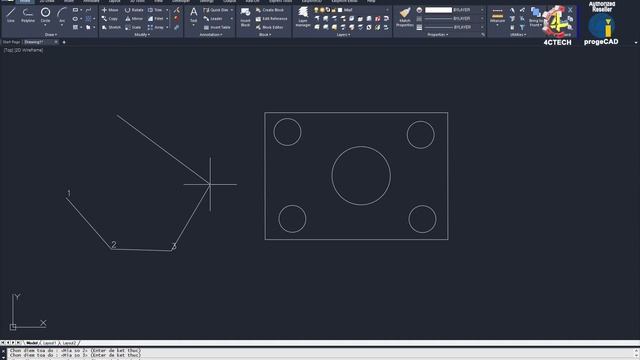This screenshot has height=360, width=640.
Task: Activate the Trim command
Action: [155, 10]
